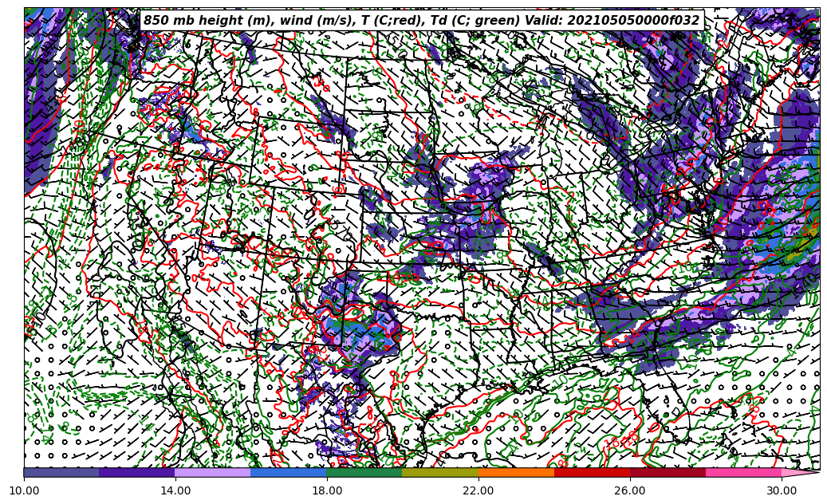Image resolution: width=827 pixels, height=504 pixels.
Task: Click the 10.00 colorbar tick label
Action: (x=24, y=491)
